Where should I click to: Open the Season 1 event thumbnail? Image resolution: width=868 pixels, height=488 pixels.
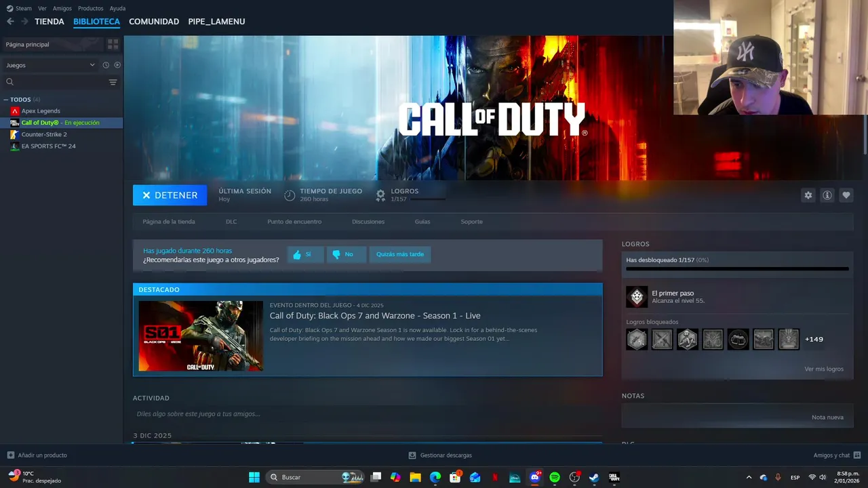point(201,336)
